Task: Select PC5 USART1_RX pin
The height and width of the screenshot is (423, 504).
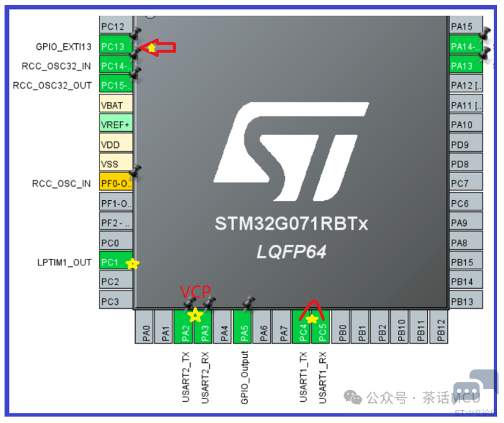Action: [x=321, y=327]
